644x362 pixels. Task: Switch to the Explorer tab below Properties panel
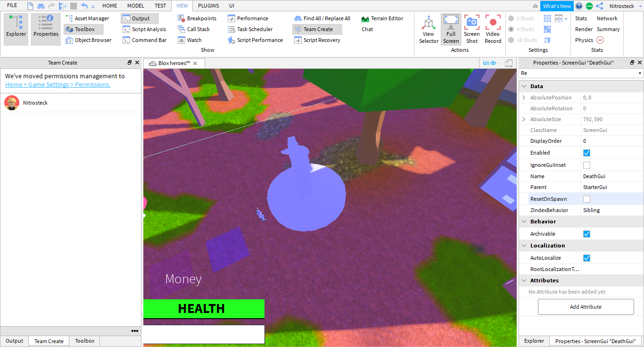click(534, 341)
